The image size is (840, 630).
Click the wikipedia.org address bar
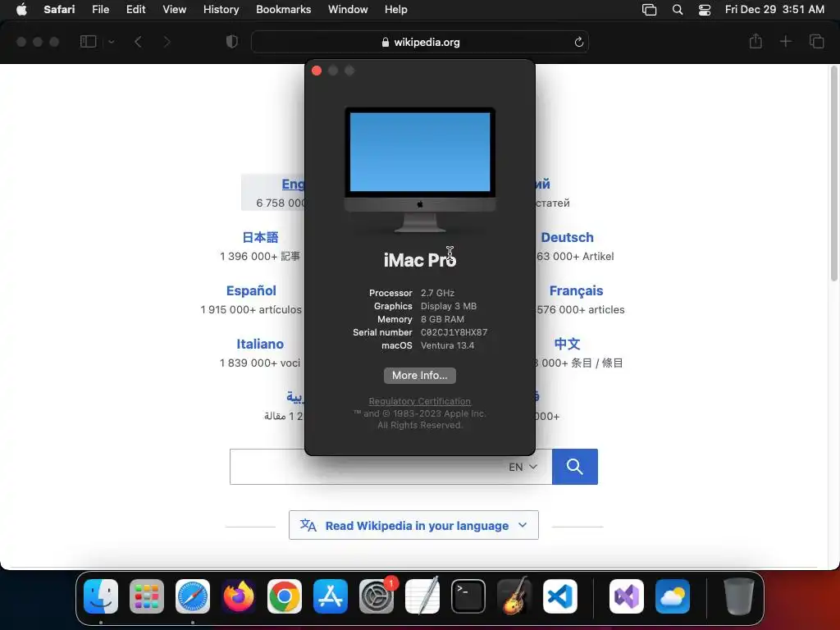click(420, 42)
